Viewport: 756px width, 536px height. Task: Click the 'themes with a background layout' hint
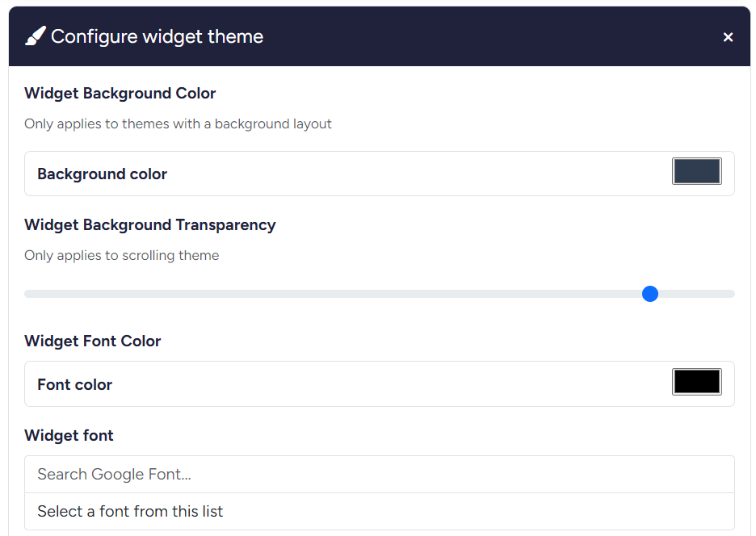pyautogui.click(x=226, y=124)
